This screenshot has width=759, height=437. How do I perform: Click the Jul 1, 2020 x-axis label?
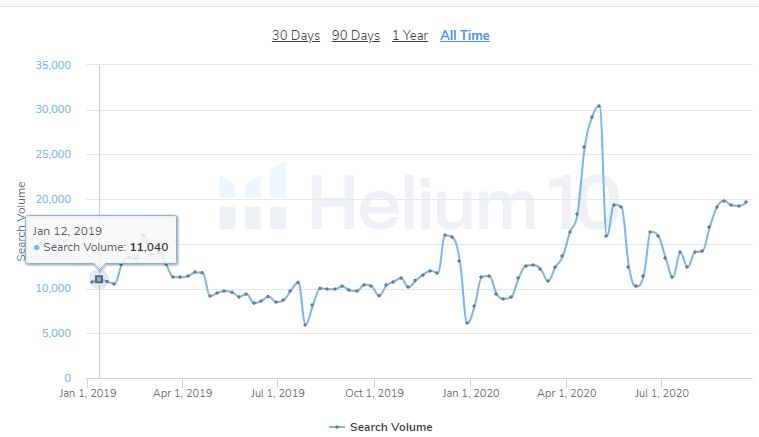point(662,395)
